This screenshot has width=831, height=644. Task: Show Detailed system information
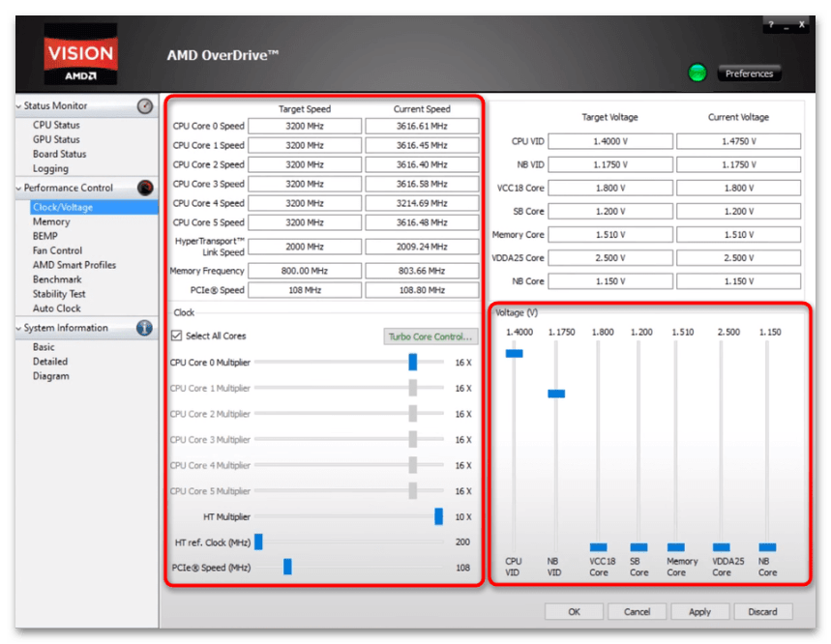50,362
